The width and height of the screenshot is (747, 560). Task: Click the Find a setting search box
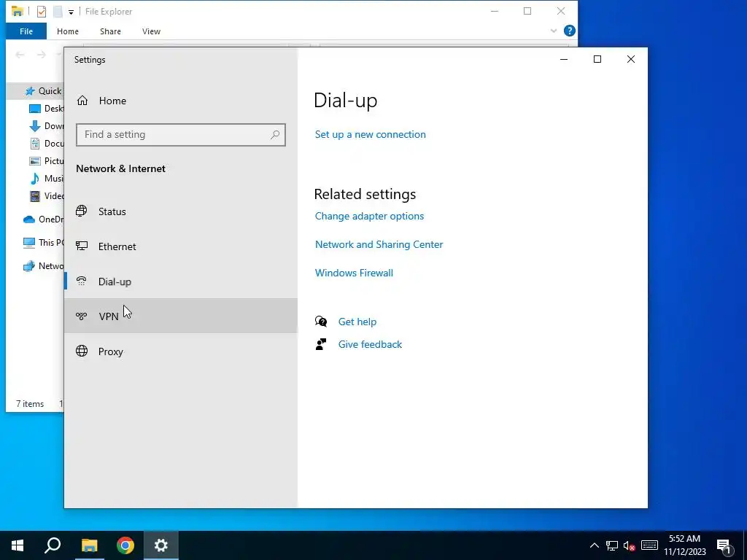coord(181,135)
